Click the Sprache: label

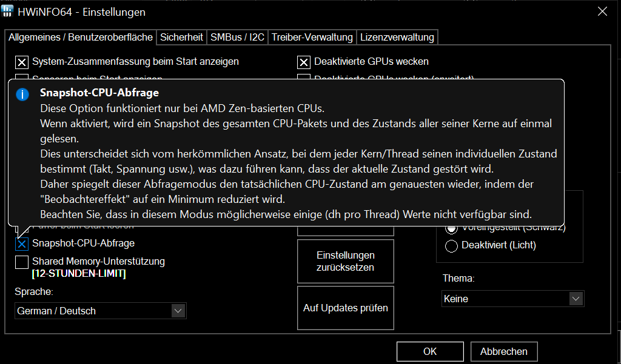click(34, 291)
